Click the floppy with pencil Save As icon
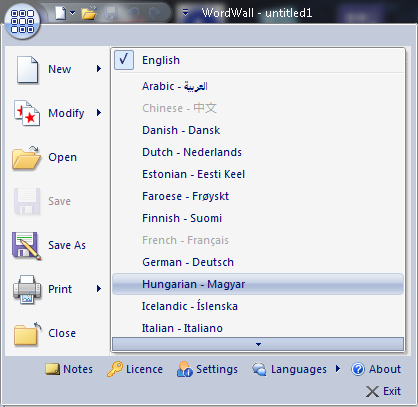 pos(27,246)
